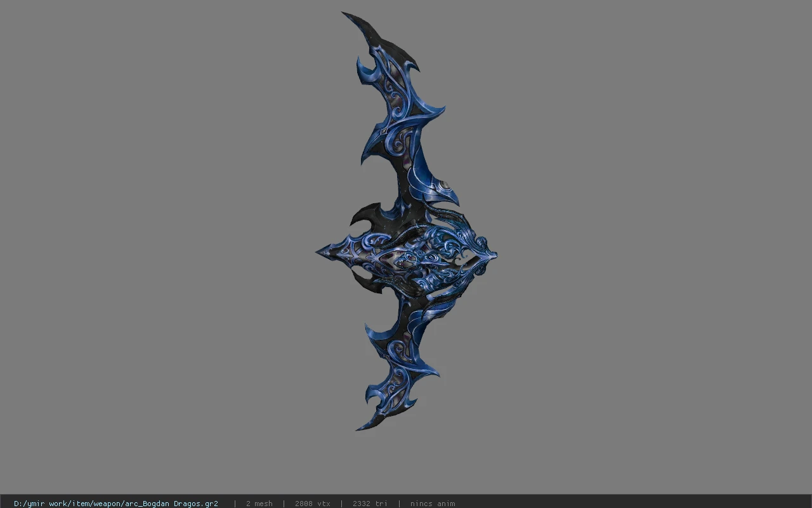
Task: Click the file path arc_Bogdan Dragos.gr2
Action: click(116, 504)
